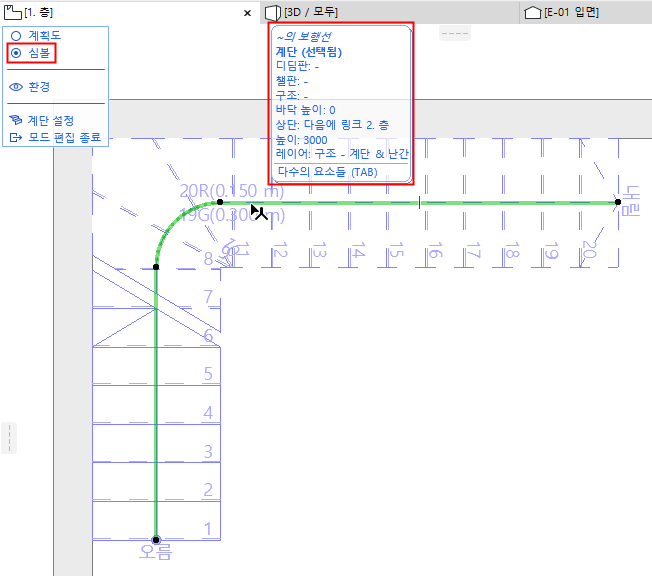Toggle the 환경 eye visibility icon

click(x=16, y=87)
